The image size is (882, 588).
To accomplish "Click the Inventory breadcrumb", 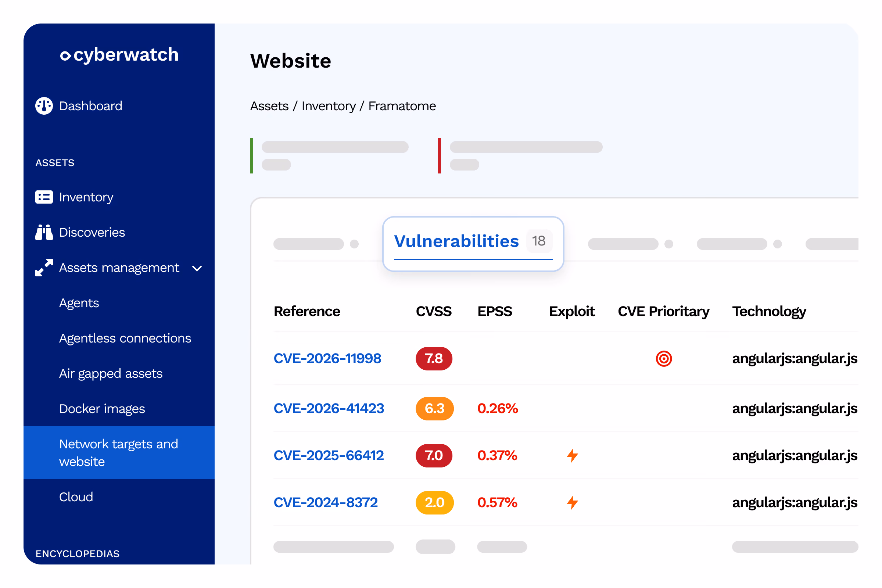I will pos(329,106).
